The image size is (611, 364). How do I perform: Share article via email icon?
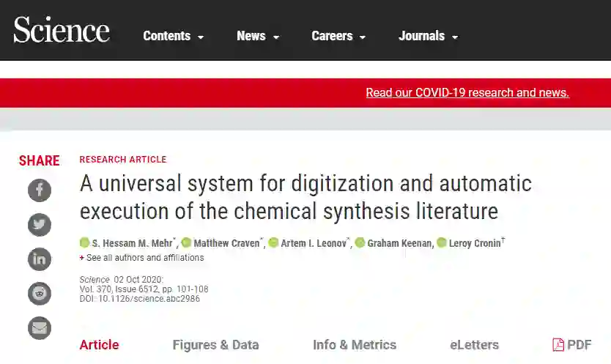click(40, 328)
